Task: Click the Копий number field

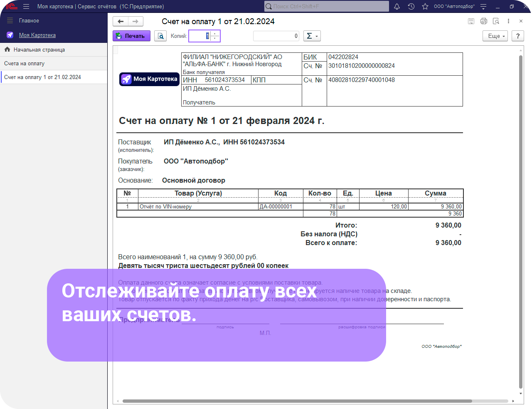Action: [x=199, y=36]
